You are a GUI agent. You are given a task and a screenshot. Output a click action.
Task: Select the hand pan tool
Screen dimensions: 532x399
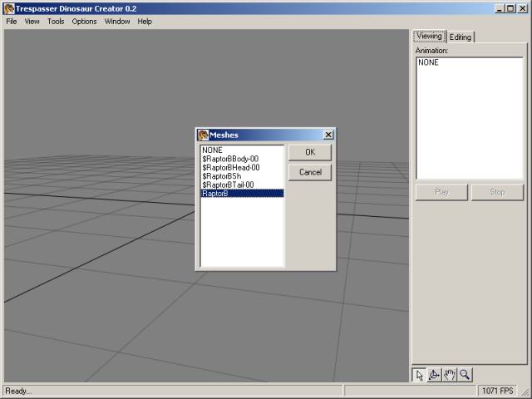point(450,375)
